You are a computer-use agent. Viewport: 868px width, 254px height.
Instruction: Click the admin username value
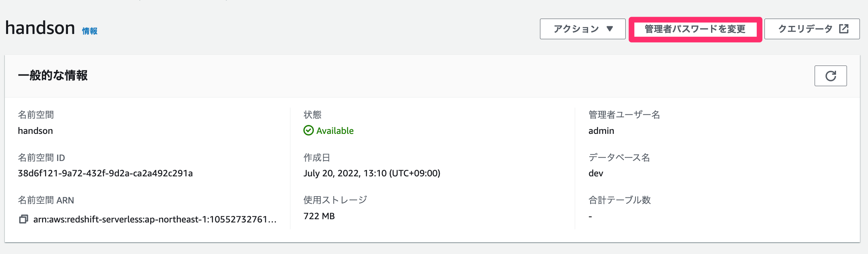(601, 131)
